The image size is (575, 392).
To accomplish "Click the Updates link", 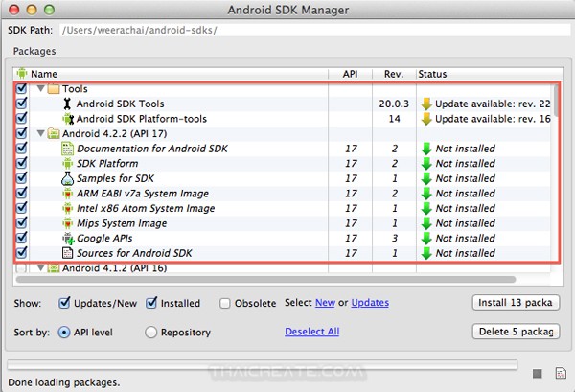I will click(370, 303).
